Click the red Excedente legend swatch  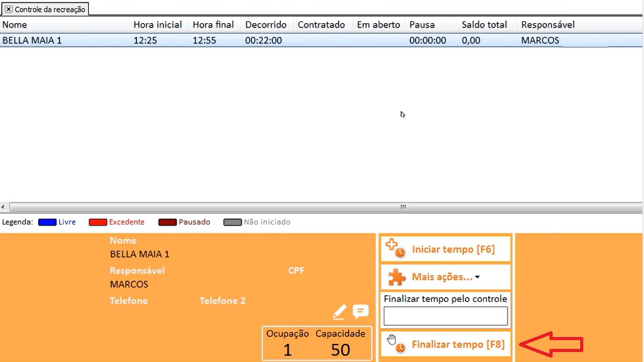[98, 222]
